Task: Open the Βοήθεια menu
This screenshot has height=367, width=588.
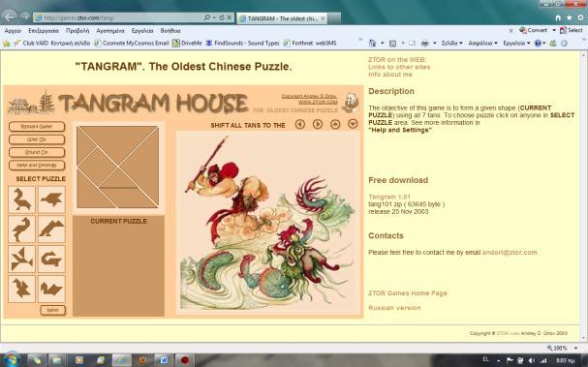Action: tap(170, 31)
